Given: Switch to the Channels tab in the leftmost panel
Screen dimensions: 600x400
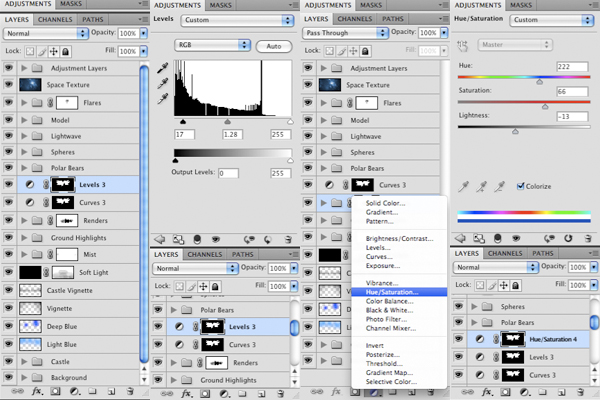Looking at the screenshot, I should (x=55, y=20).
